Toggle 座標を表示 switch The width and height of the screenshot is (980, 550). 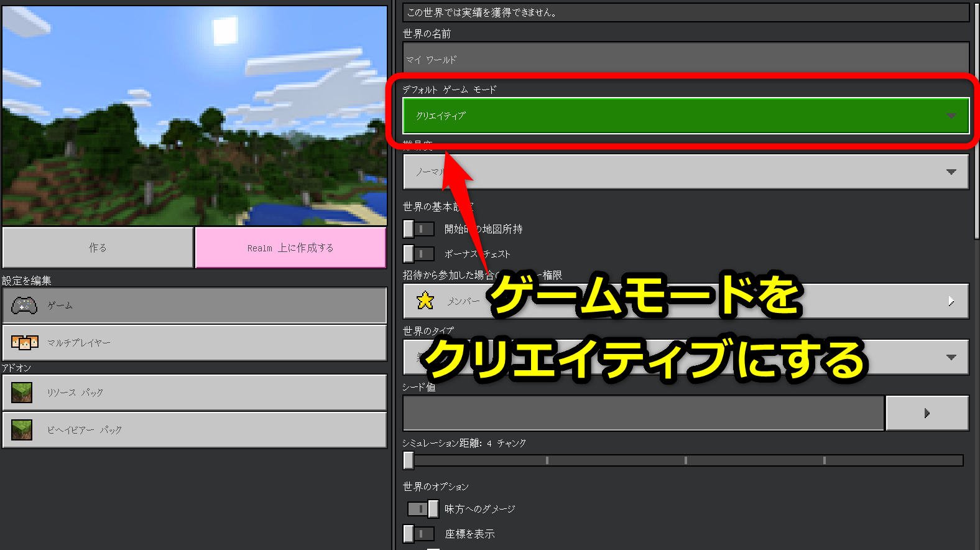pos(419,534)
